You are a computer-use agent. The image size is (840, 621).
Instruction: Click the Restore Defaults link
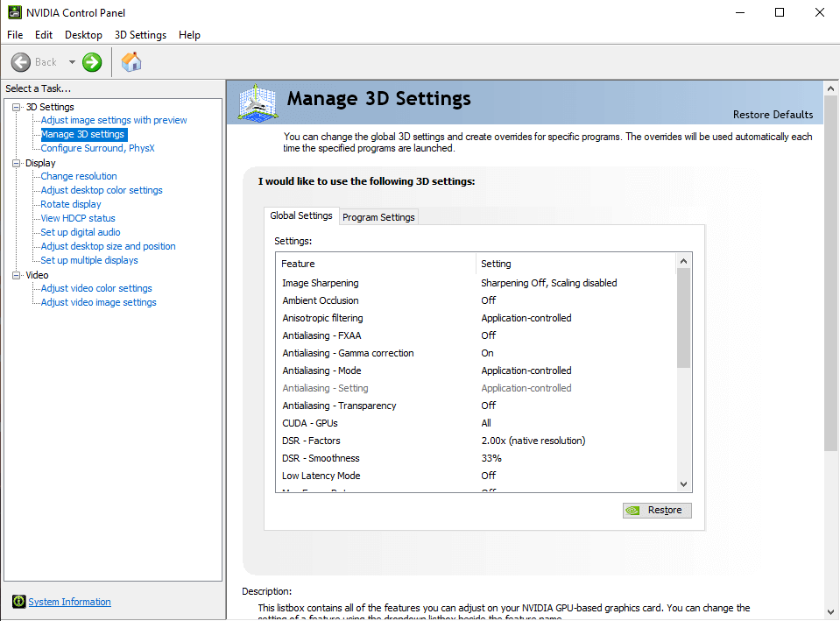(x=773, y=114)
